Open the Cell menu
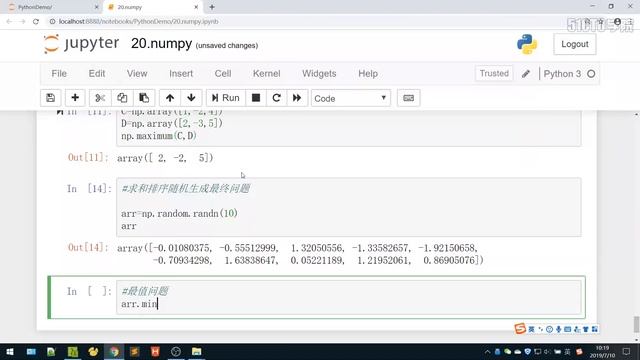 click(x=223, y=73)
